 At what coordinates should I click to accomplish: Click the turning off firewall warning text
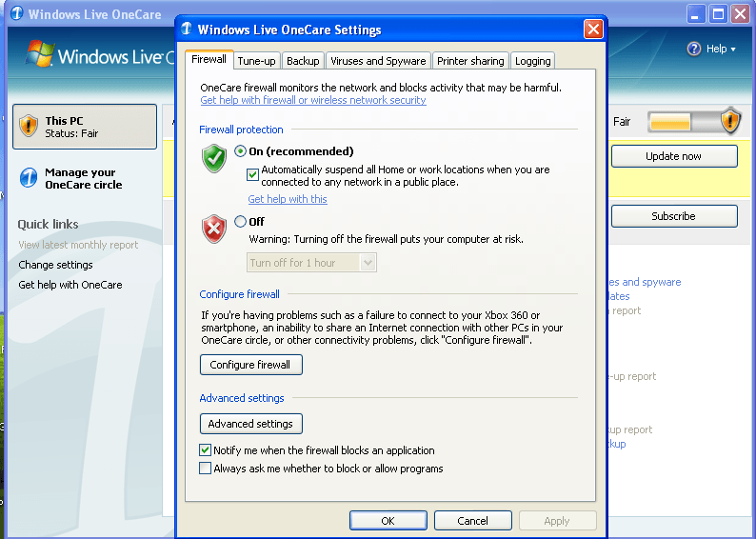[386, 239]
